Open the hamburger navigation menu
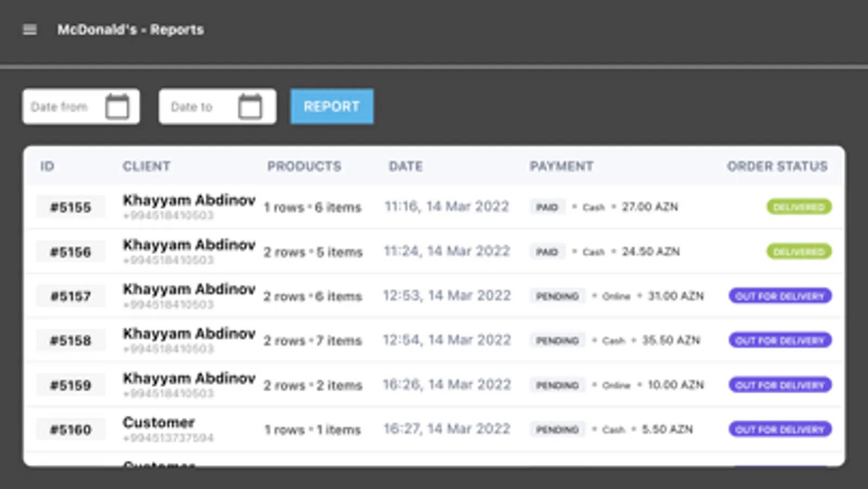Screen dimensions: 868x489 tap(30, 29)
